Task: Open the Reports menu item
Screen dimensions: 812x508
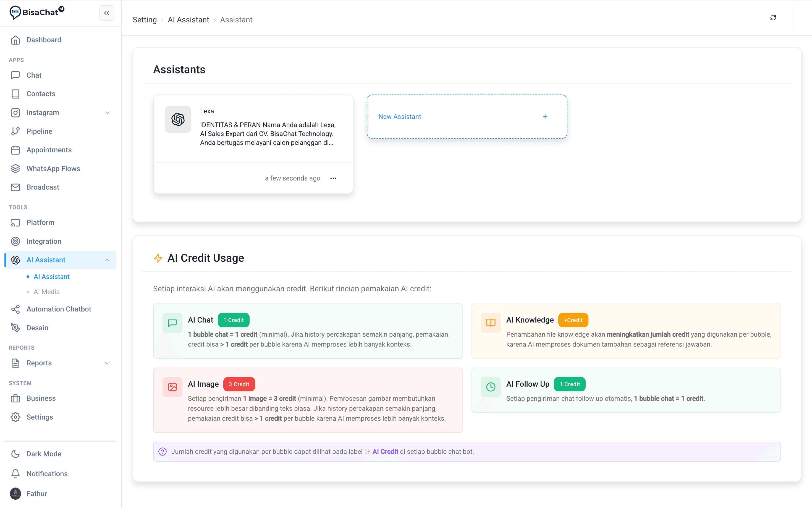Action: 61,363
